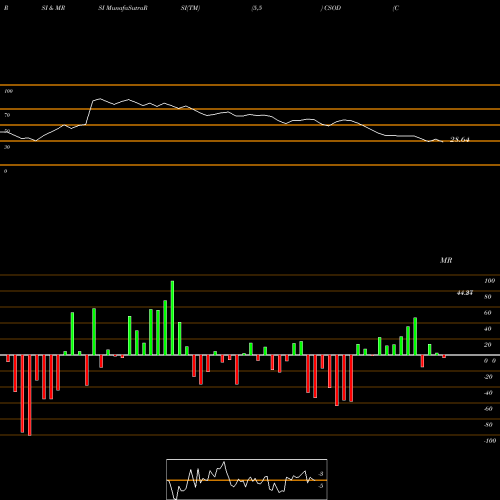500x500 pixels.
Task: Click the RSI axis label 70
Action: click(7, 115)
